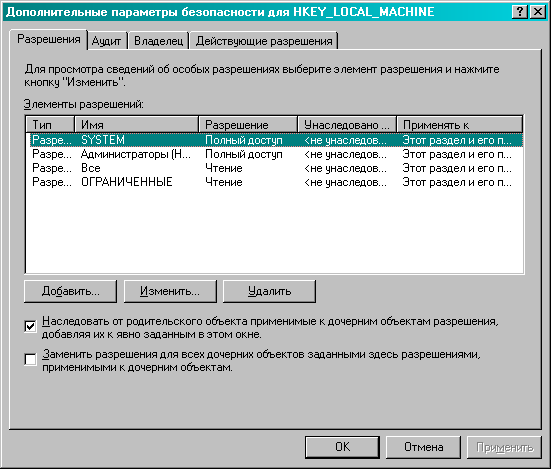Select the Разрешения tab
The height and width of the screenshot is (469, 551).
click(x=49, y=39)
